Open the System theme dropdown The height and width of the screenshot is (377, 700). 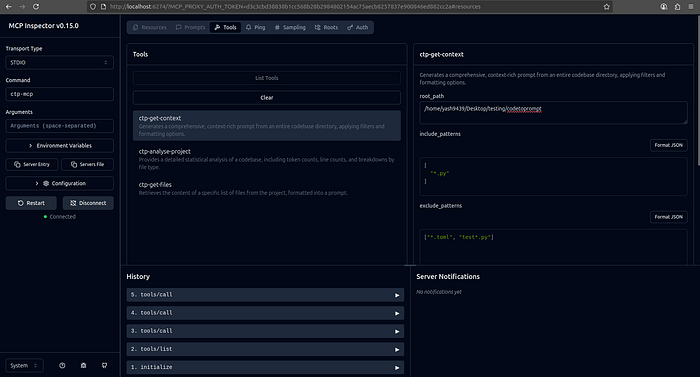[25, 365]
